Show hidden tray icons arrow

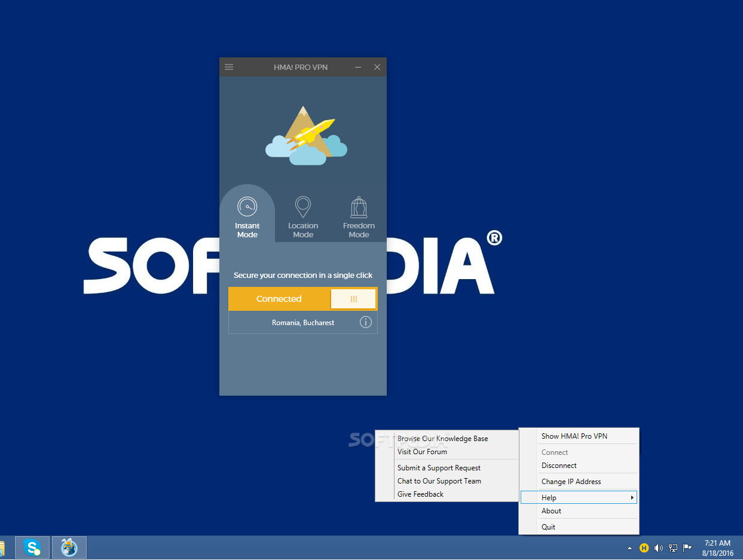[629, 547]
